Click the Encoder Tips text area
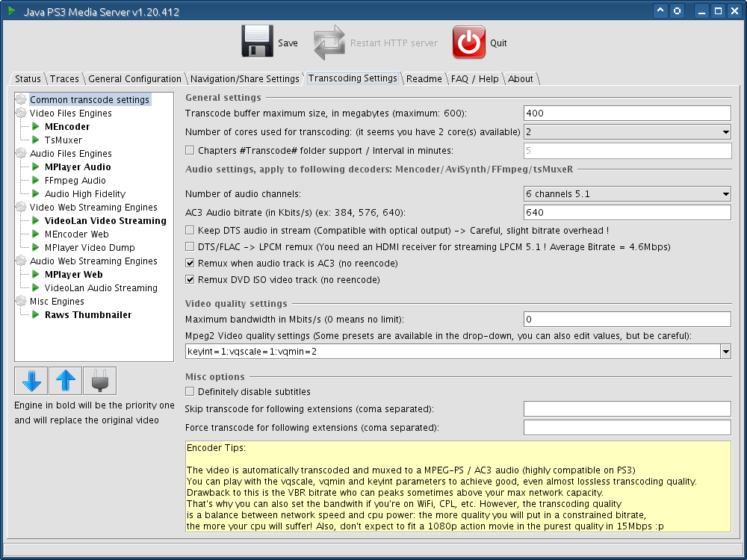 pyautogui.click(x=458, y=486)
